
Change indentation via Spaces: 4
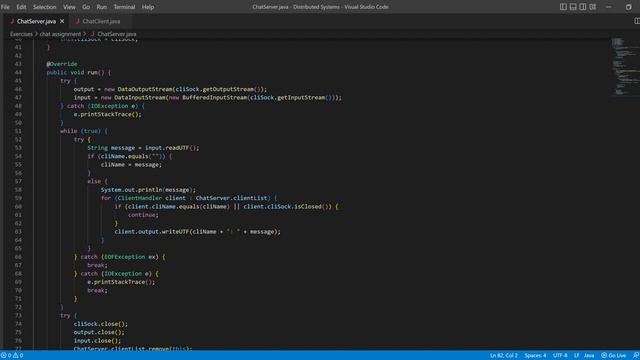(535, 356)
